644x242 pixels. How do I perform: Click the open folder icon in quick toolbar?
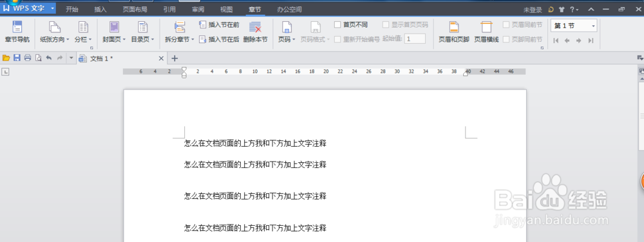coord(6,58)
